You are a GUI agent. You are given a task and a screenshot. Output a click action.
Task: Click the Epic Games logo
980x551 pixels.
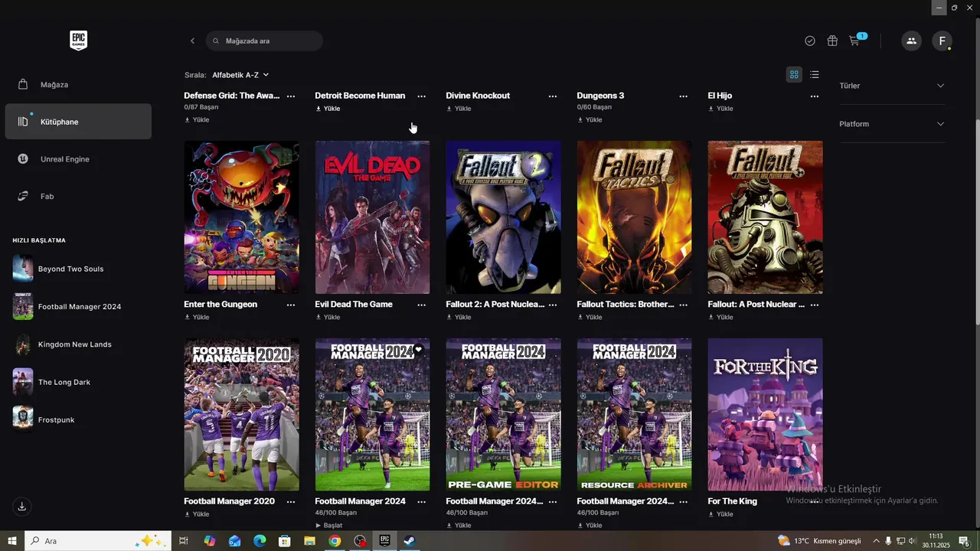(78, 41)
